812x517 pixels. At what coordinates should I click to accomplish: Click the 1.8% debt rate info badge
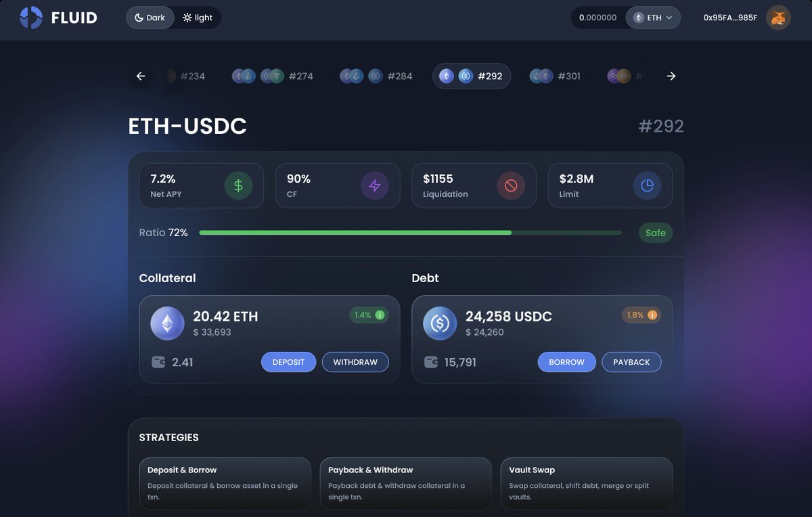pos(641,315)
